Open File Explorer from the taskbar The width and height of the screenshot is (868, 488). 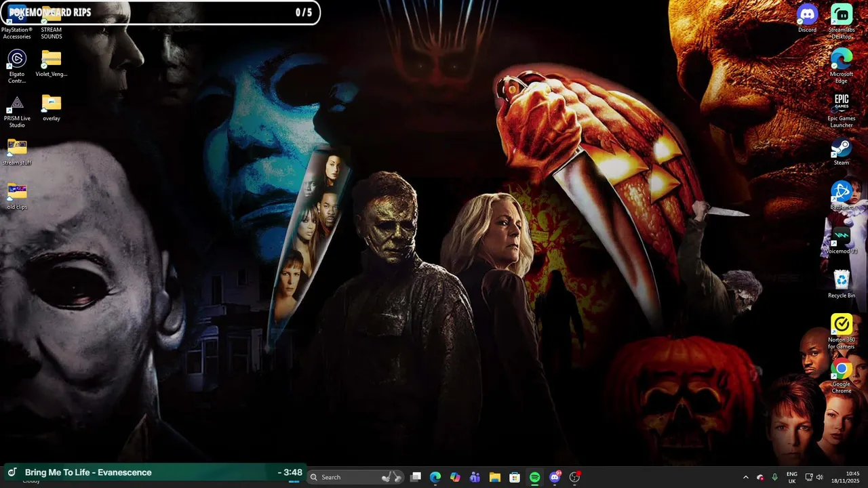495,477
